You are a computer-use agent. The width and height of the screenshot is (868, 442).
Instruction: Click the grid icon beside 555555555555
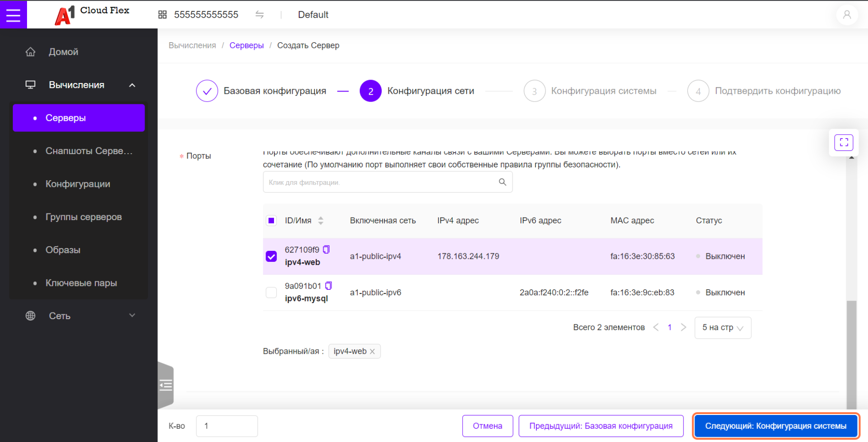click(x=162, y=15)
